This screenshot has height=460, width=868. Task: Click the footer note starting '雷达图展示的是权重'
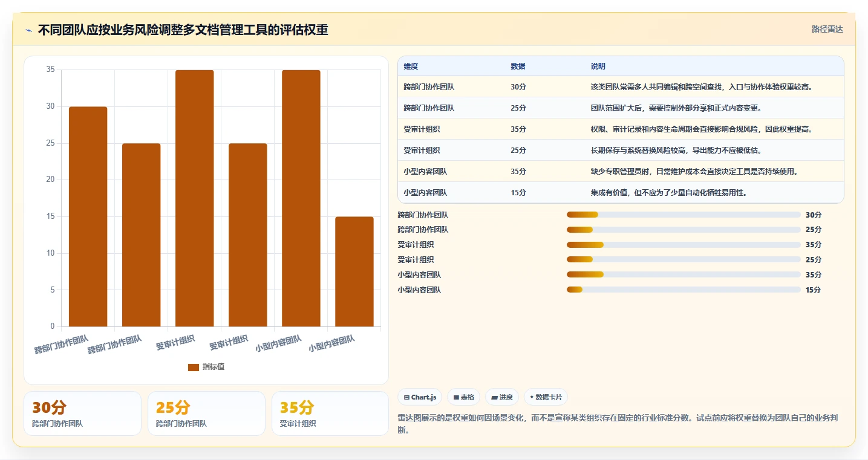click(618, 424)
